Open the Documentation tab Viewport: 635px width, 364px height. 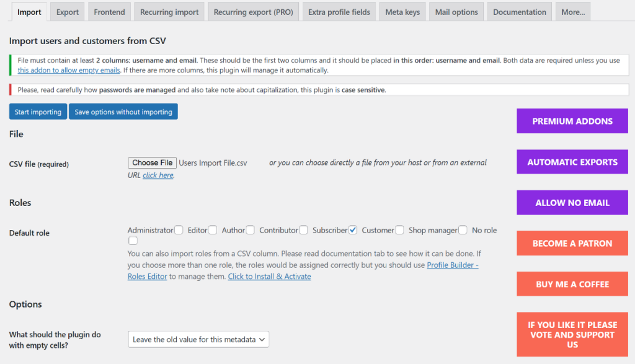pos(521,11)
